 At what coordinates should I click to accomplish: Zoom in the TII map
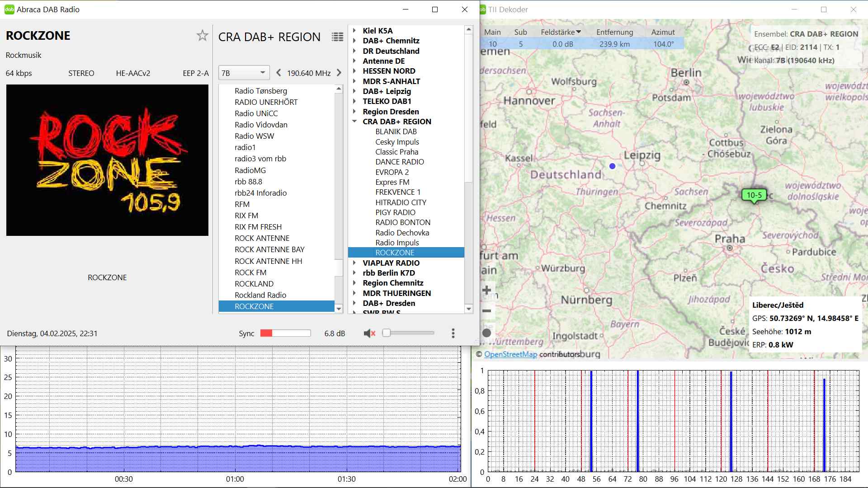[487, 290]
